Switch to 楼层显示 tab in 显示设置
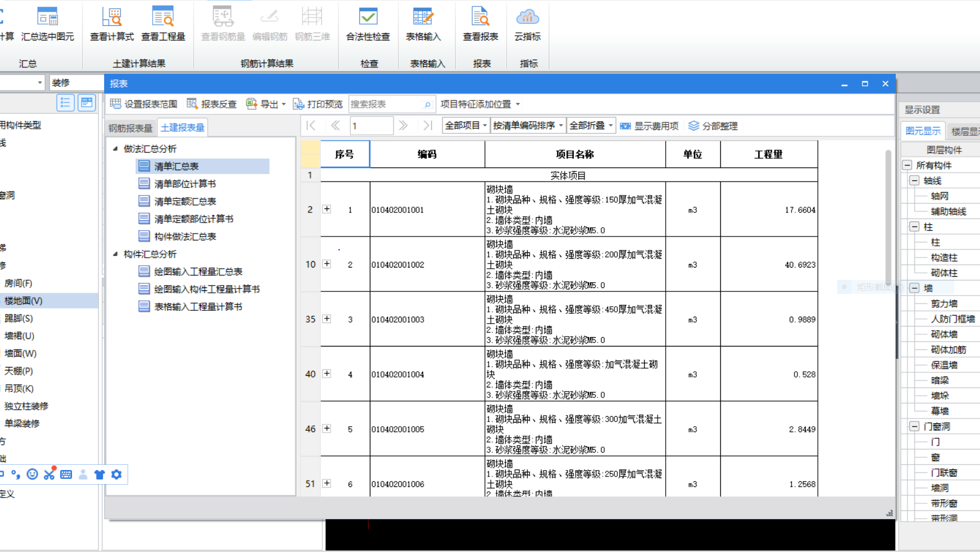Screen dimensions: 980x552 click(964, 131)
